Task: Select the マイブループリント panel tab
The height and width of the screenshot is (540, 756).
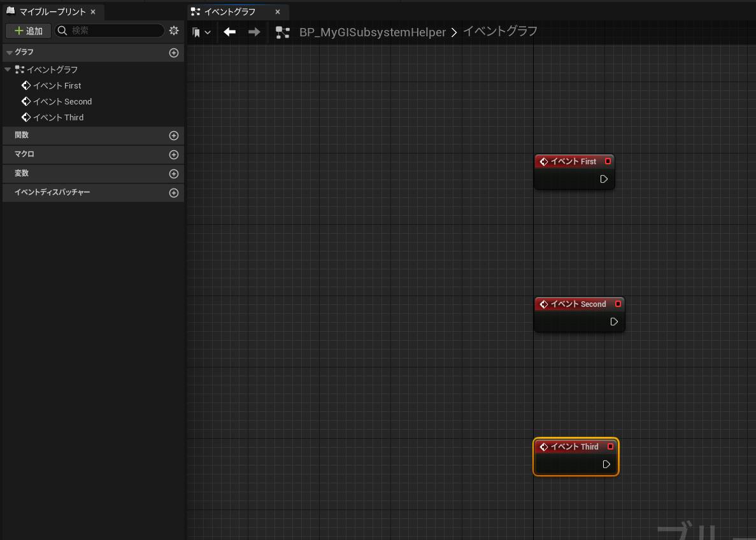Action: tap(52, 11)
